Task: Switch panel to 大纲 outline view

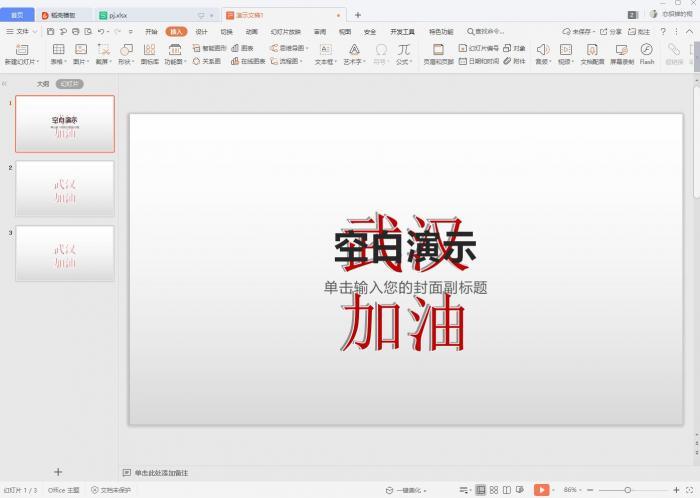Action: tap(43, 84)
